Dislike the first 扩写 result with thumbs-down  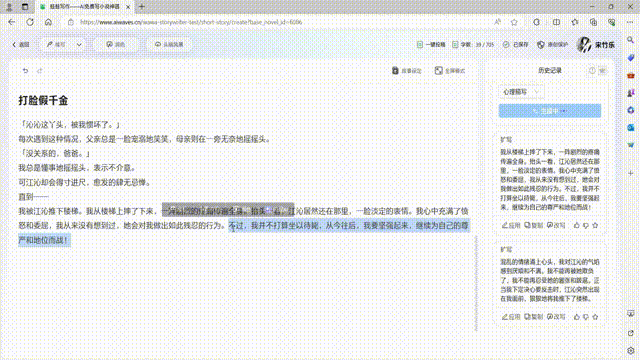pyautogui.click(x=586, y=225)
